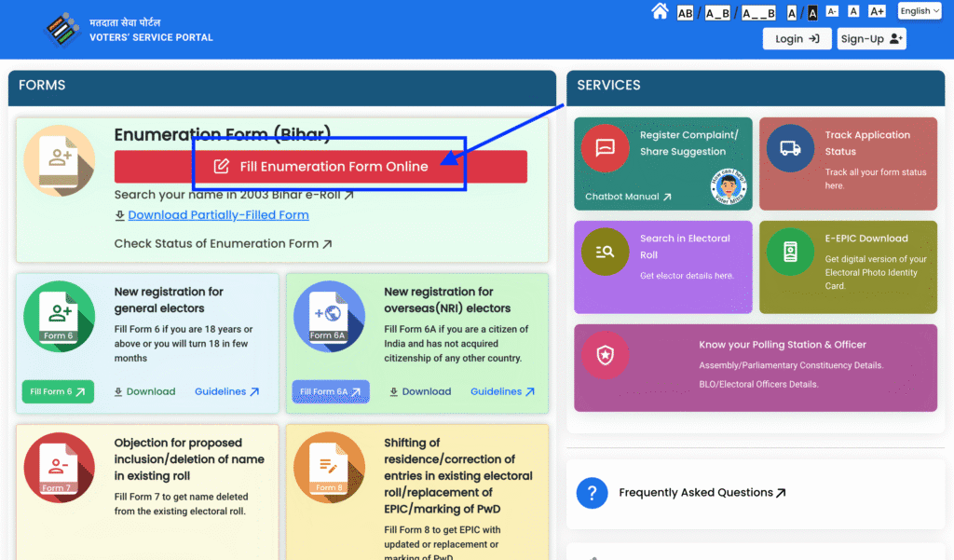This screenshot has width=954, height=560.
Task: Switch to dark contrast A toggle
Action: coord(811,12)
